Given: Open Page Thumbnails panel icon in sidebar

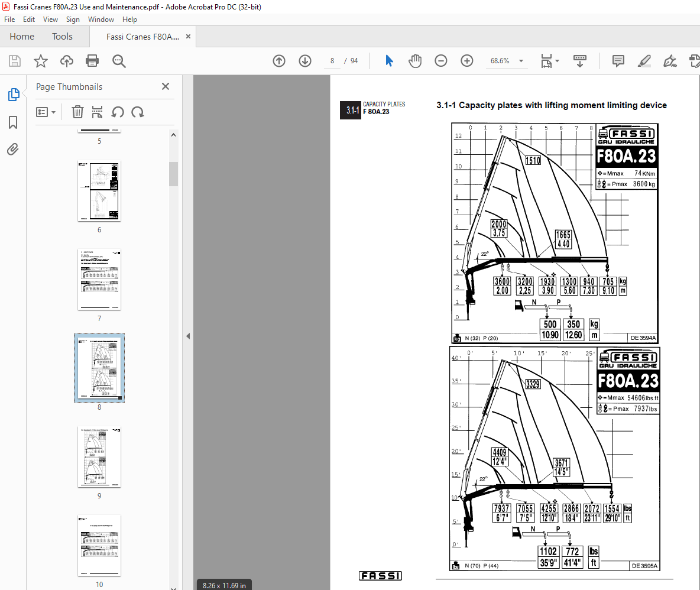Looking at the screenshot, I should tap(14, 95).
